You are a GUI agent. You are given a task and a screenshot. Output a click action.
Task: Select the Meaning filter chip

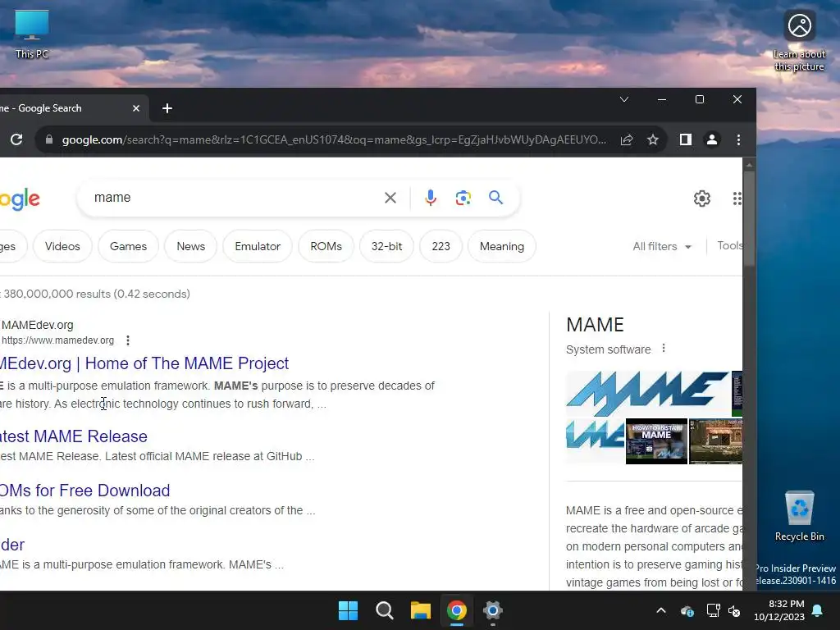point(502,246)
